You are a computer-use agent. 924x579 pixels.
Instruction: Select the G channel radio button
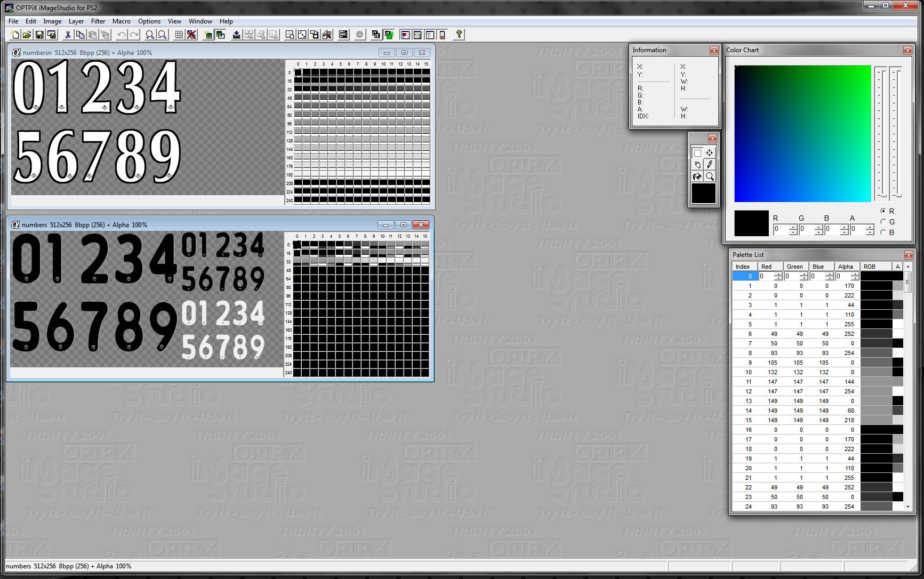[x=883, y=222]
